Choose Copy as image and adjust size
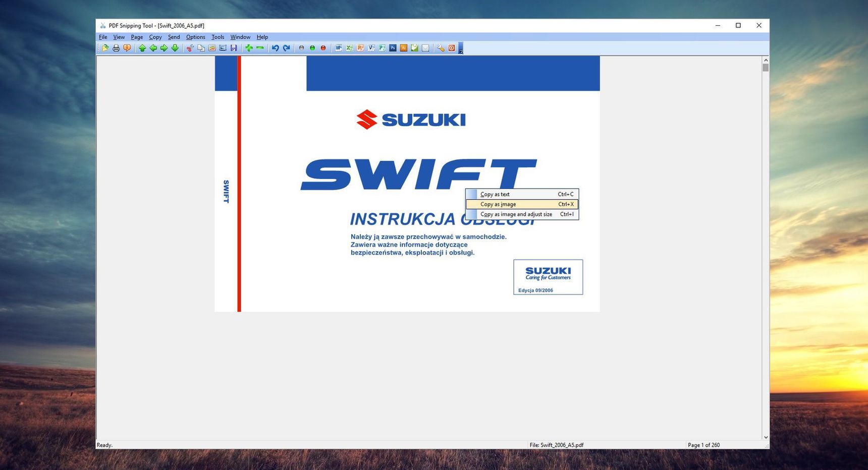868x470 pixels. (522, 214)
